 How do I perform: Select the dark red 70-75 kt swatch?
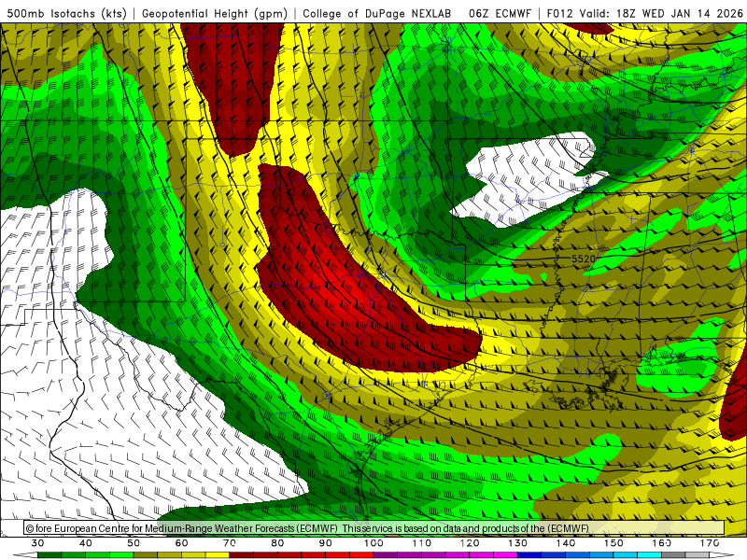(x=241, y=554)
